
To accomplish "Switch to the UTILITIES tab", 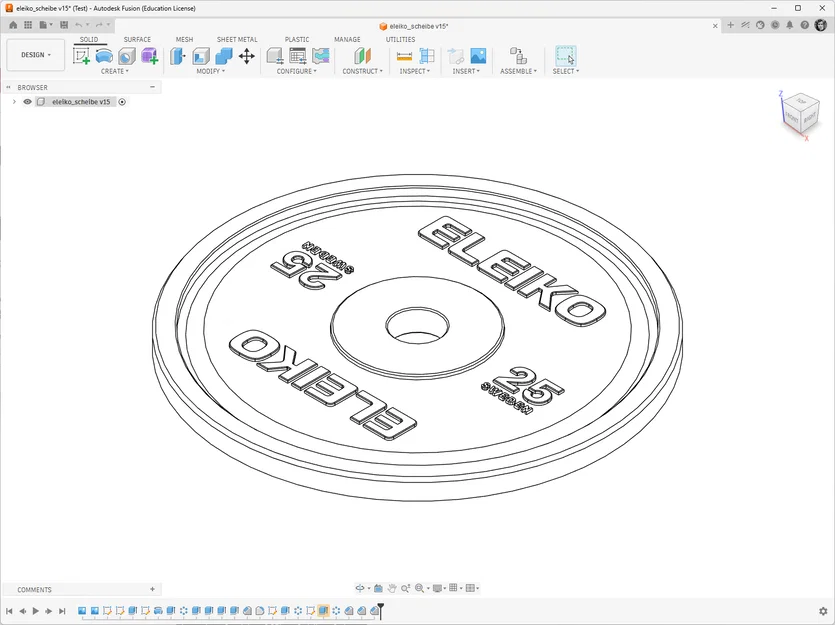I will pyautogui.click(x=400, y=39).
